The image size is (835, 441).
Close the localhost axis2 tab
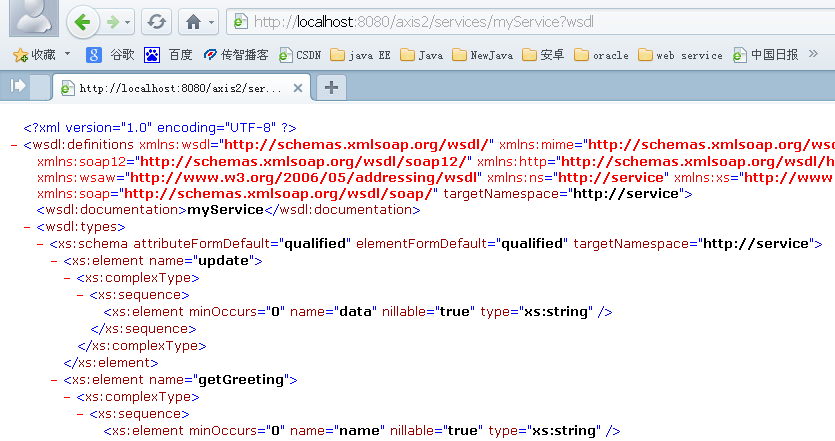tap(298, 88)
